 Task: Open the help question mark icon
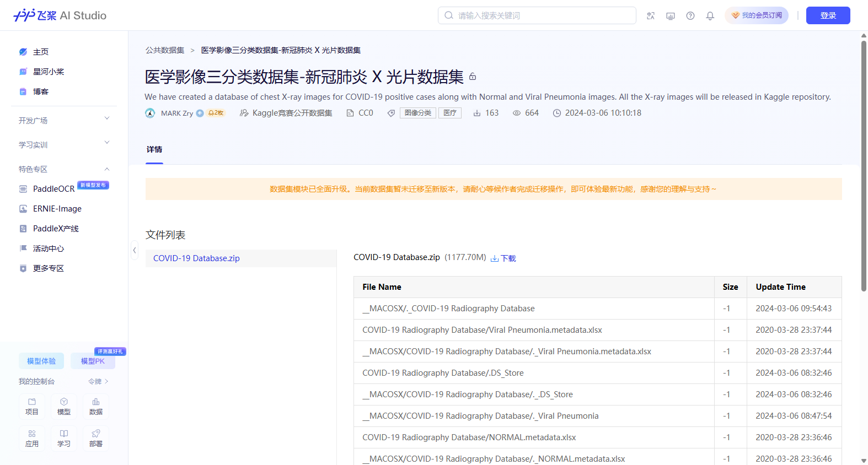point(690,15)
